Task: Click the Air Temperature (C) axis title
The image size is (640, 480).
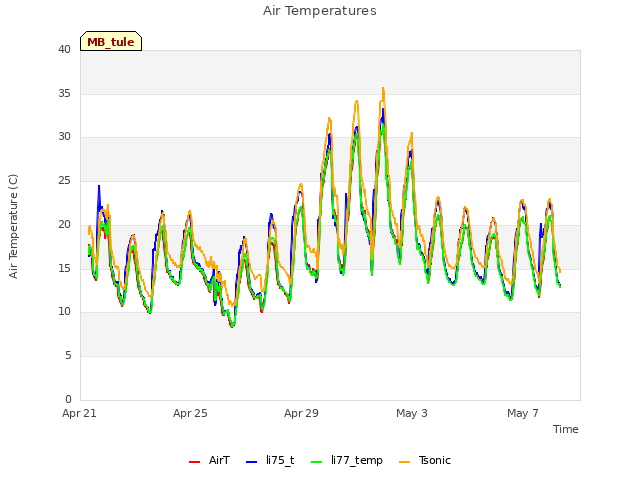Action: click(x=13, y=227)
